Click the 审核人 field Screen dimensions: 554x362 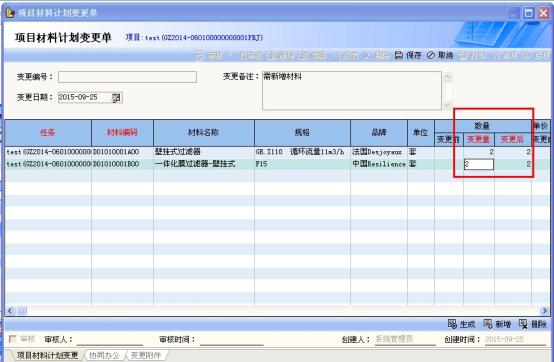pyautogui.click(x=110, y=339)
